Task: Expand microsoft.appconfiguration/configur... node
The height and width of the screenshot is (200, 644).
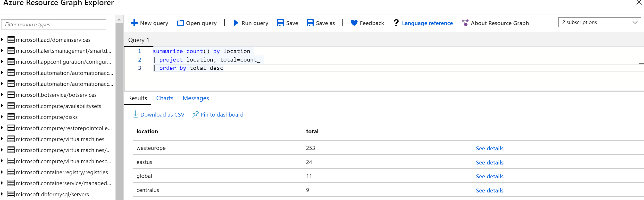Action: (2, 62)
